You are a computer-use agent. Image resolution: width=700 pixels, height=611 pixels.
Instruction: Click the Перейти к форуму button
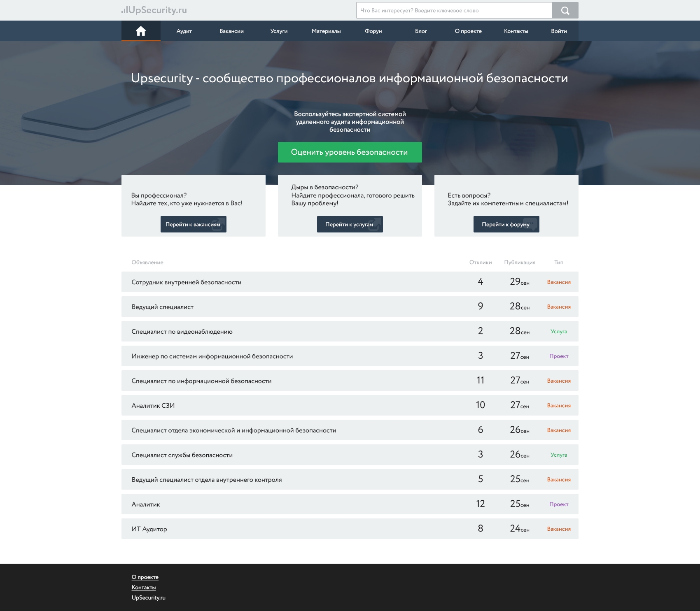point(506,224)
